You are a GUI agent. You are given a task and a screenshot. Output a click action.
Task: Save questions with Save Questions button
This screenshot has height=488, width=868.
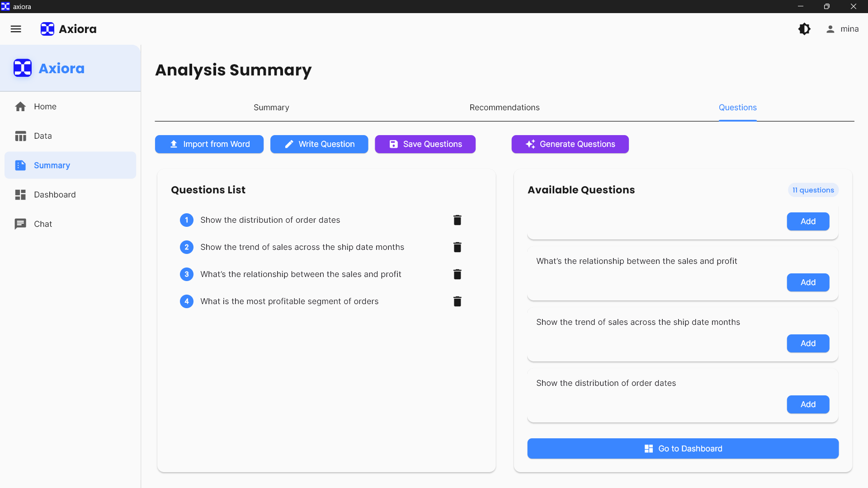pyautogui.click(x=425, y=144)
